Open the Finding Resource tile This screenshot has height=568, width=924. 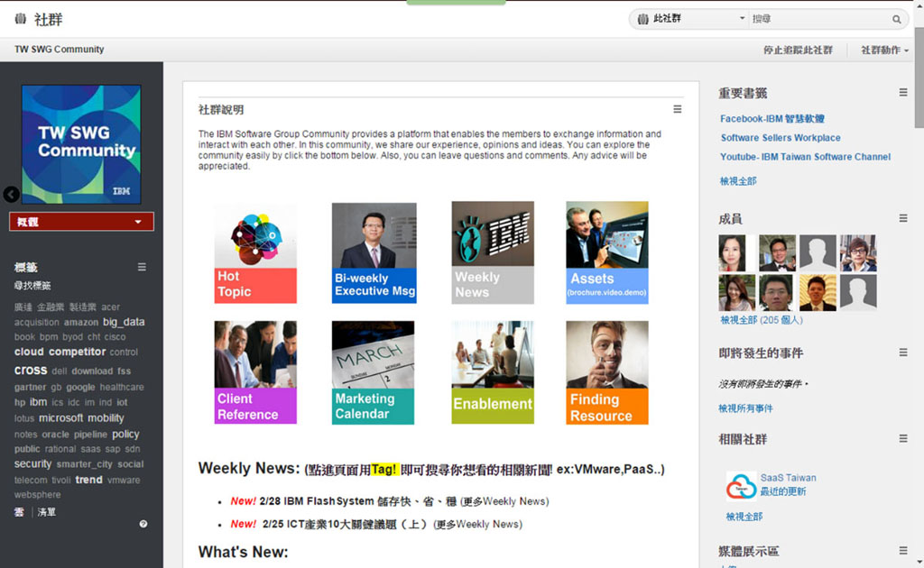pyautogui.click(x=607, y=372)
